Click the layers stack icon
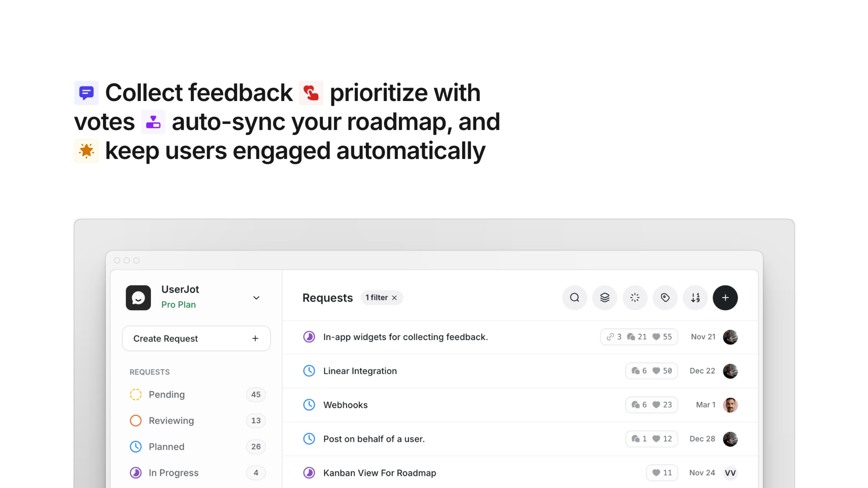Viewport: 868px width, 488px height. pyautogui.click(x=604, y=298)
